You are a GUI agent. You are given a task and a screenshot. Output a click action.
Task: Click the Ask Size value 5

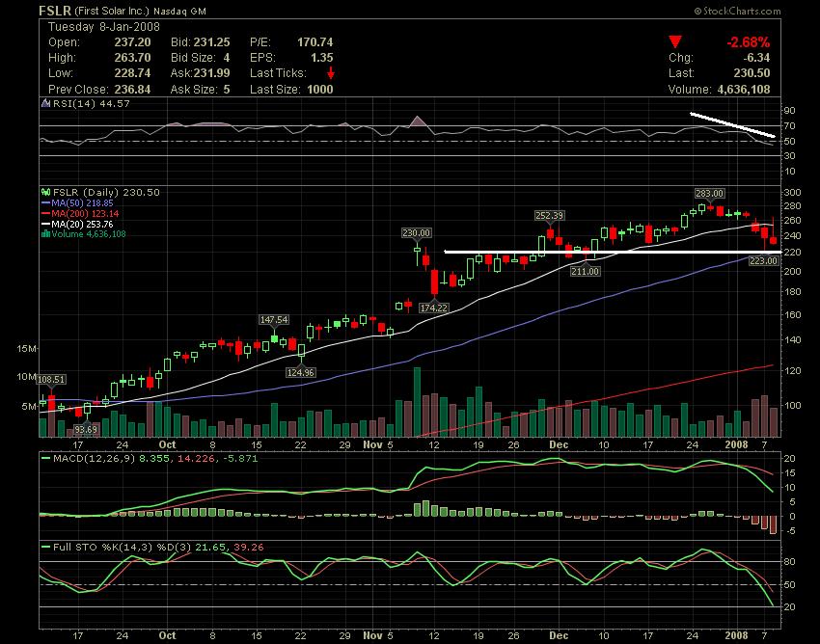(227, 90)
